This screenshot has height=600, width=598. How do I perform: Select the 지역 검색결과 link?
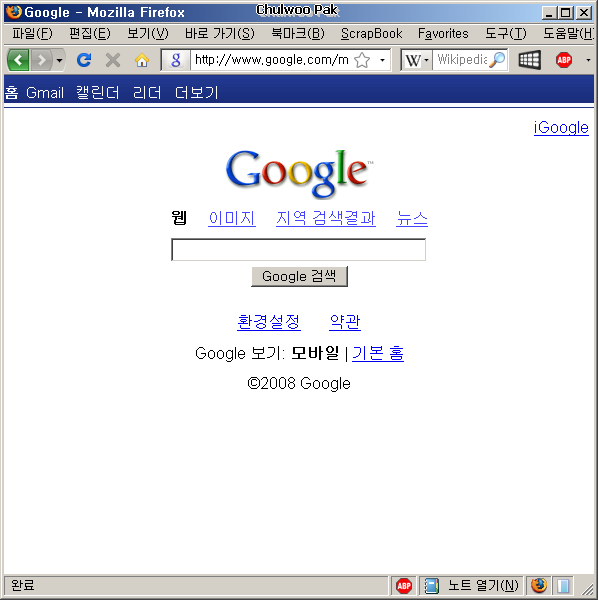pos(326,218)
